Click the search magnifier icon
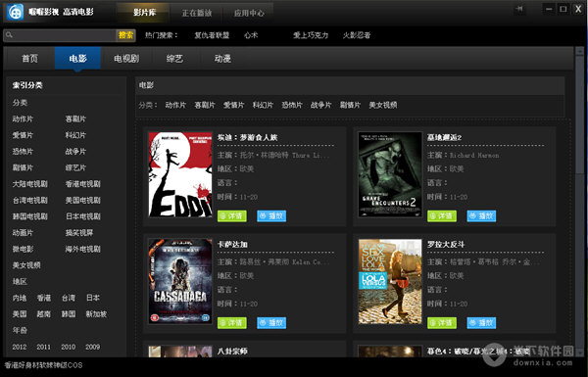This screenshot has height=377, width=588. [x=10, y=35]
